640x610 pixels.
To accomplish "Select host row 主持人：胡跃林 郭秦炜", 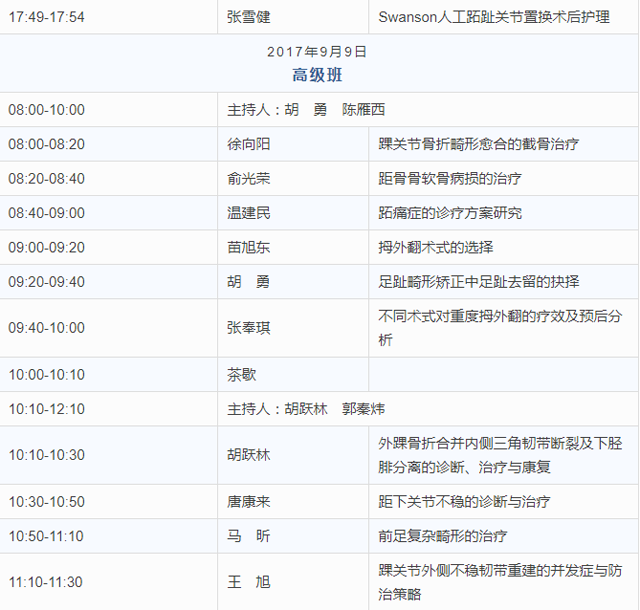I will (306, 409).
